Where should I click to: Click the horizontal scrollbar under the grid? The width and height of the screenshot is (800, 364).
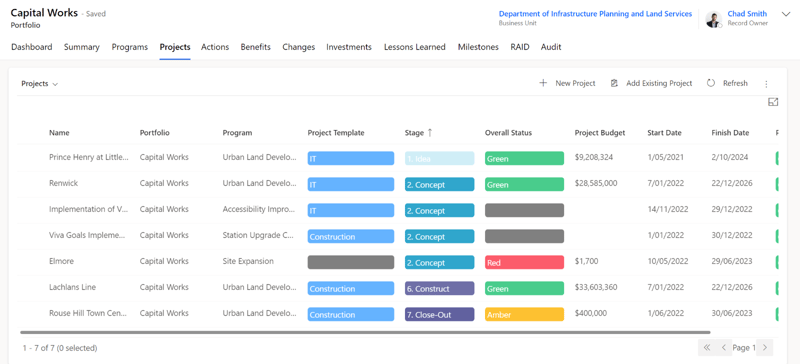tap(365, 332)
